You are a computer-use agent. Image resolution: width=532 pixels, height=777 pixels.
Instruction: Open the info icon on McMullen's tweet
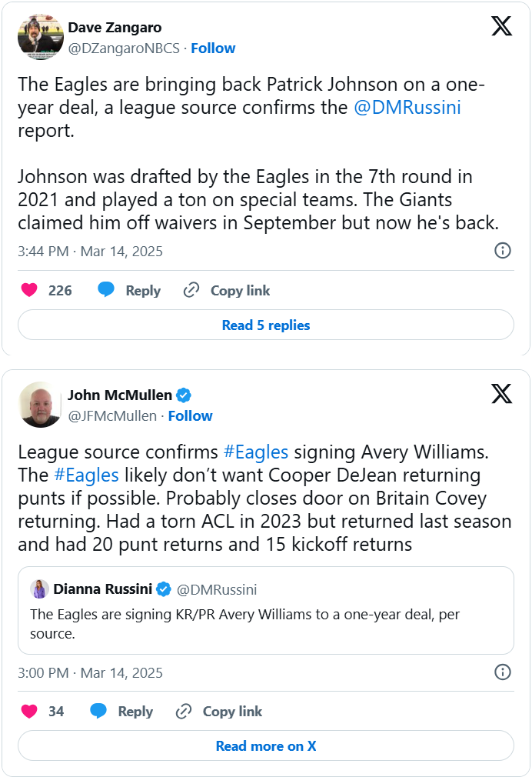[x=502, y=672]
